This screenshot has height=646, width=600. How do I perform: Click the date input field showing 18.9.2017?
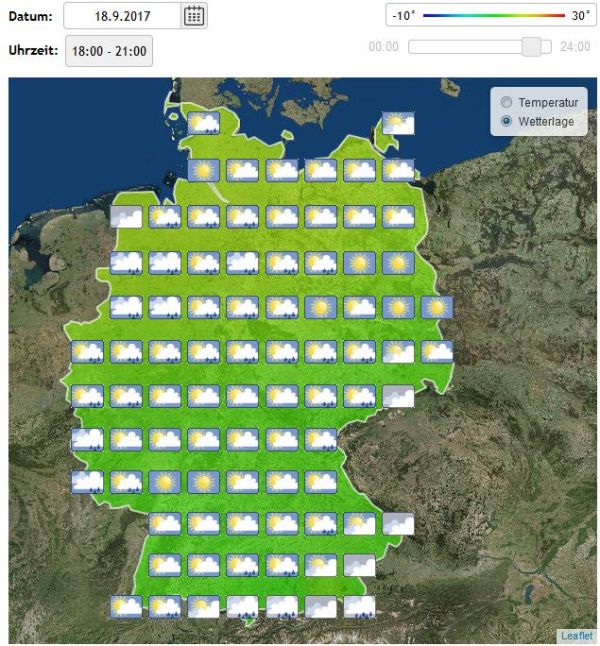coord(121,16)
